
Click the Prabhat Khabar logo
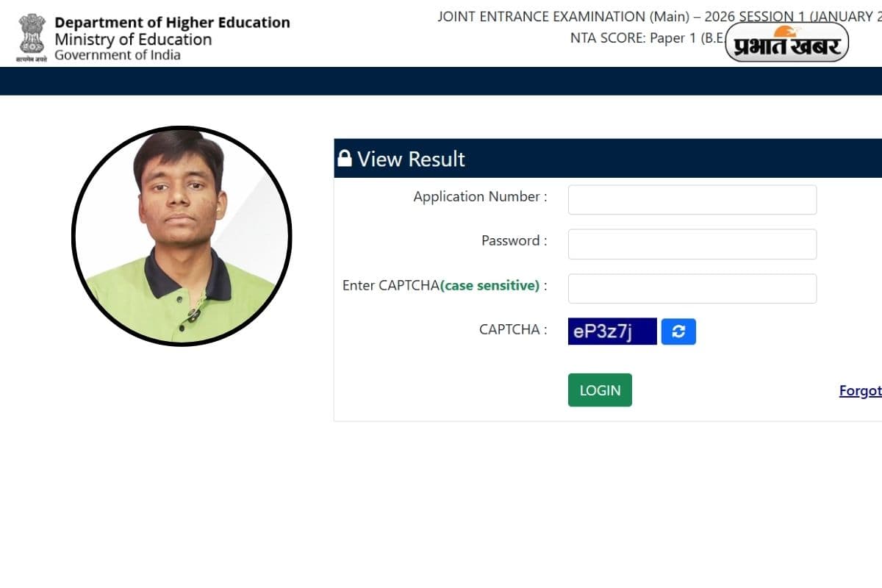786,42
